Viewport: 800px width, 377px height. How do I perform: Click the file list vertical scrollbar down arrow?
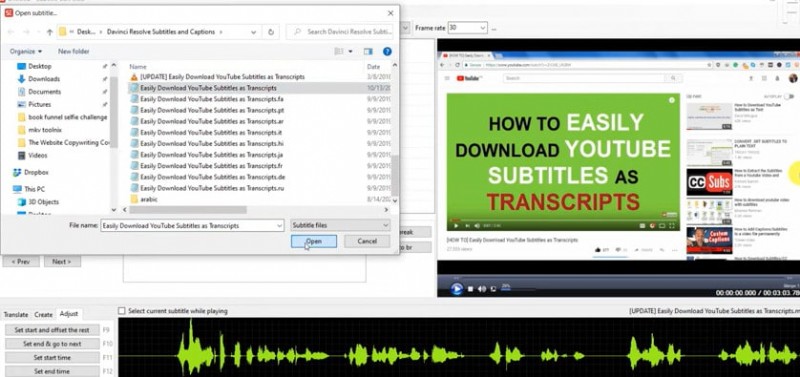point(395,201)
